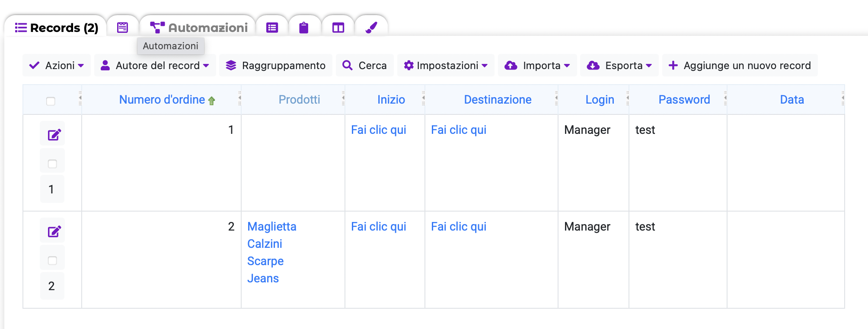Click the Cerca search button

pyautogui.click(x=365, y=65)
